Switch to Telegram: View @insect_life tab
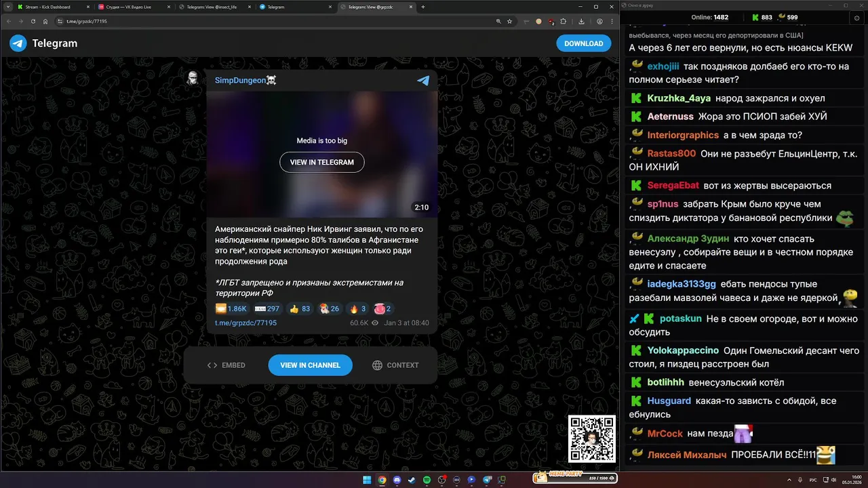 click(214, 7)
